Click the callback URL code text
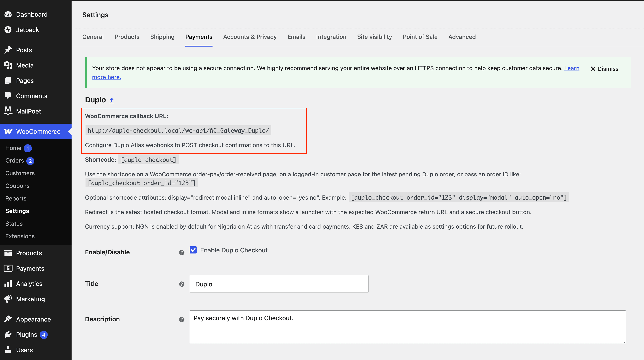The image size is (644, 360). (x=178, y=130)
